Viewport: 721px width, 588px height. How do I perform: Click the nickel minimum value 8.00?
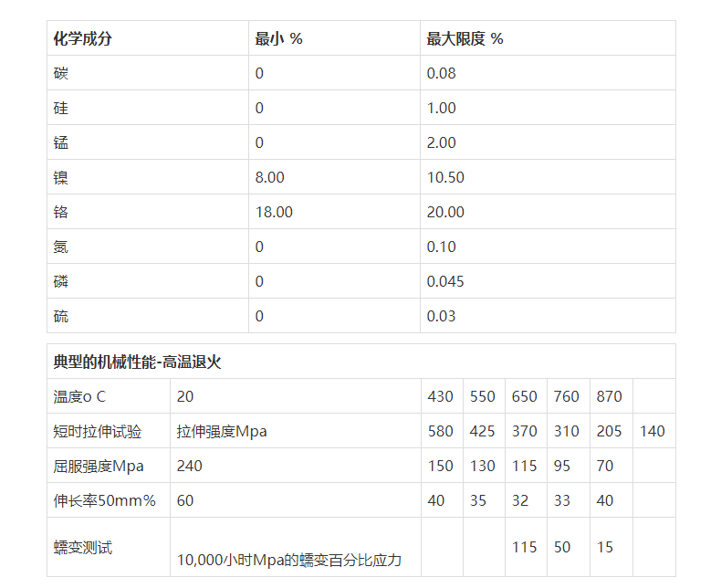point(269,178)
